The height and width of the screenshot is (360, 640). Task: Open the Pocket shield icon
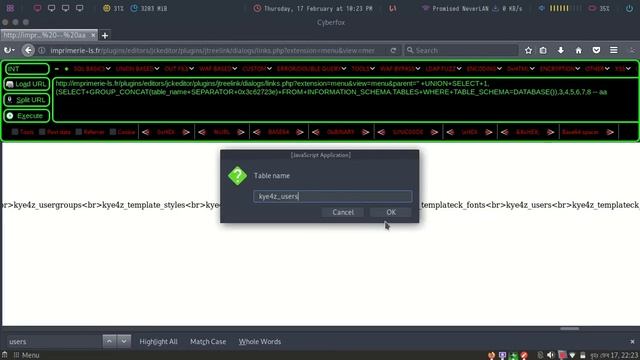click(596, 50)
